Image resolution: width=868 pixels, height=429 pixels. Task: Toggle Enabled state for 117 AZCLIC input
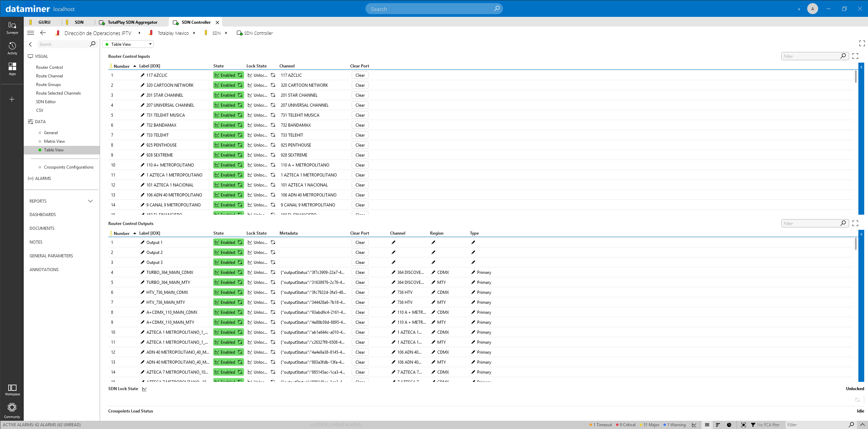click(x=228, y=75)
